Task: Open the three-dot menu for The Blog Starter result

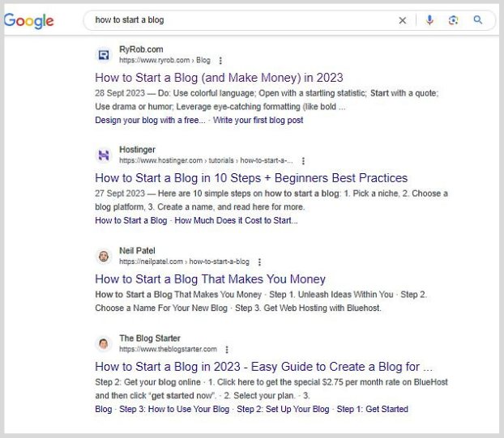Action: [227, 350]
